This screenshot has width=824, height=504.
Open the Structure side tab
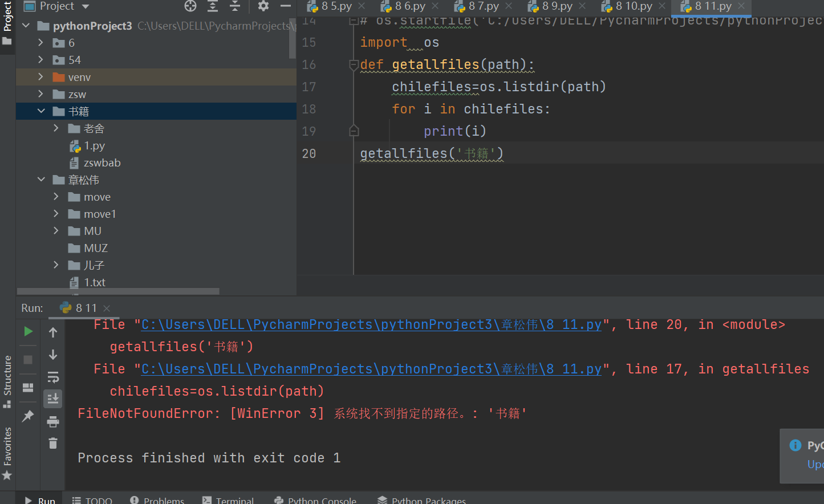(7, 381)
